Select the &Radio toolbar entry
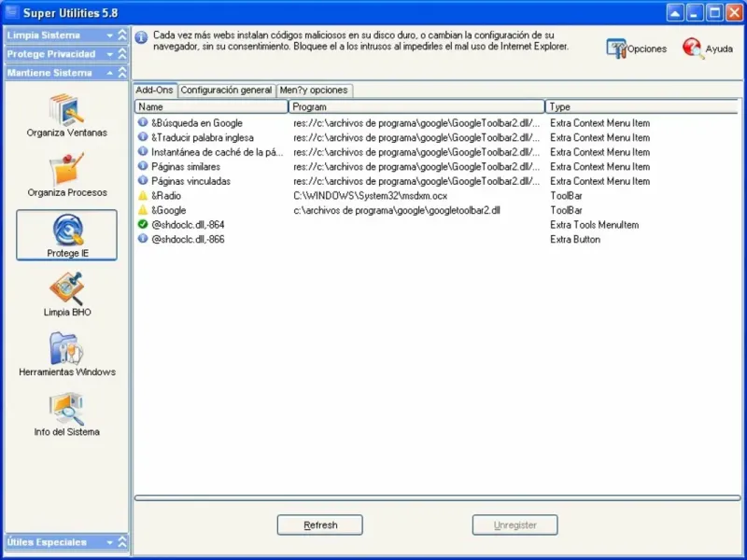The image size is (747, 560). [x=166, y=196]
